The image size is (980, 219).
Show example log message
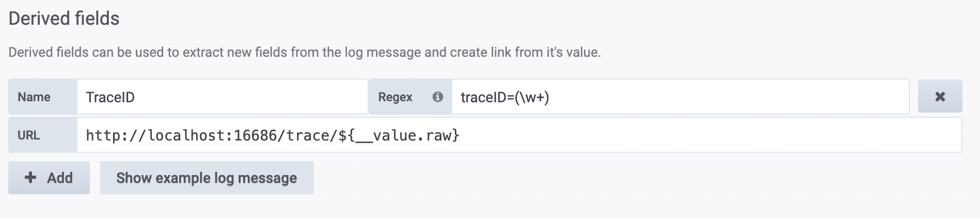coord(207,178)
